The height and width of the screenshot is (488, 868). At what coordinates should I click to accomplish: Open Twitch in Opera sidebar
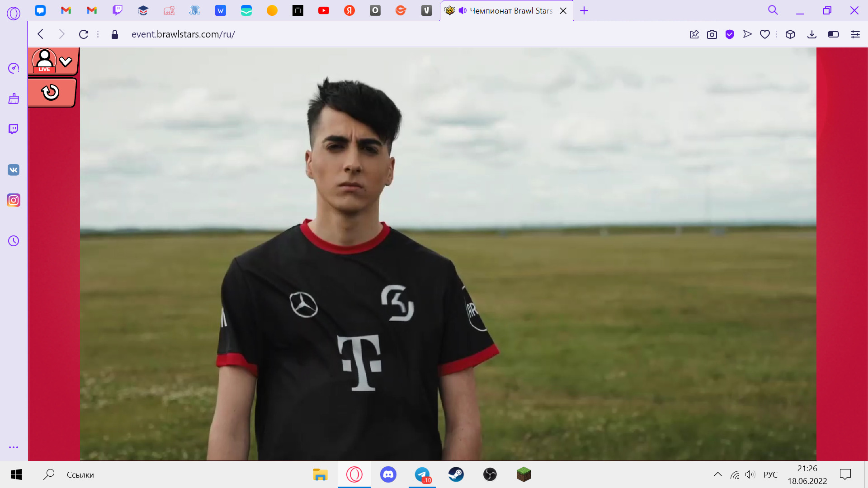point(14,129)
